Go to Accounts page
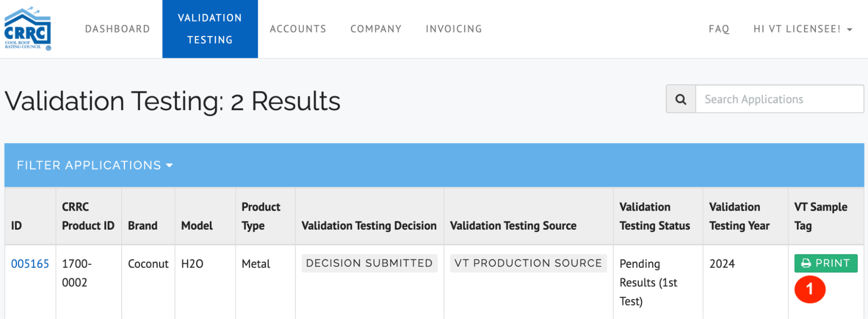Screen dimensions: 868x319 (x=298, y=29)
